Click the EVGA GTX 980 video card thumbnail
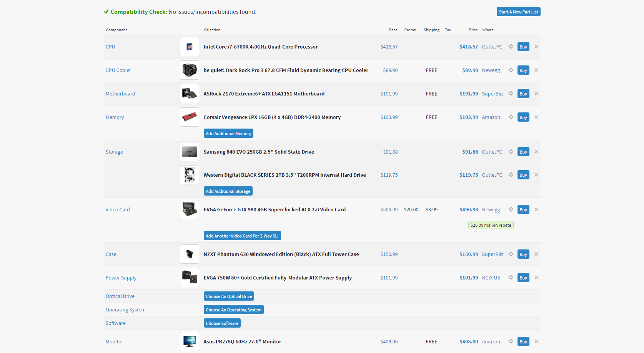This screenshot has height=353, width=644. point(190,209)
